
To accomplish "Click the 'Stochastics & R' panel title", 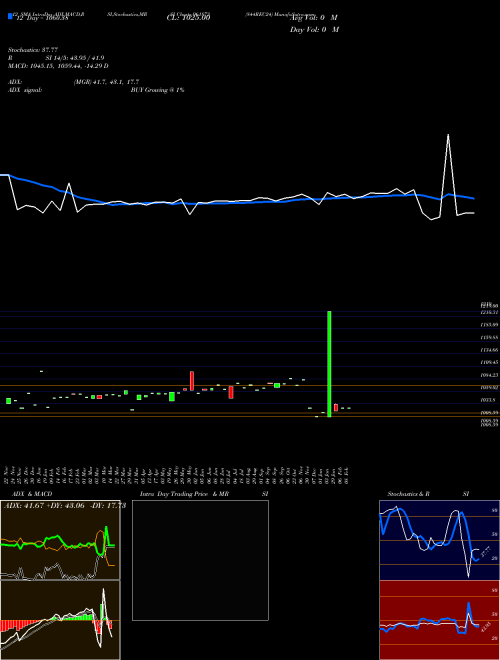I will pos(409,494).
